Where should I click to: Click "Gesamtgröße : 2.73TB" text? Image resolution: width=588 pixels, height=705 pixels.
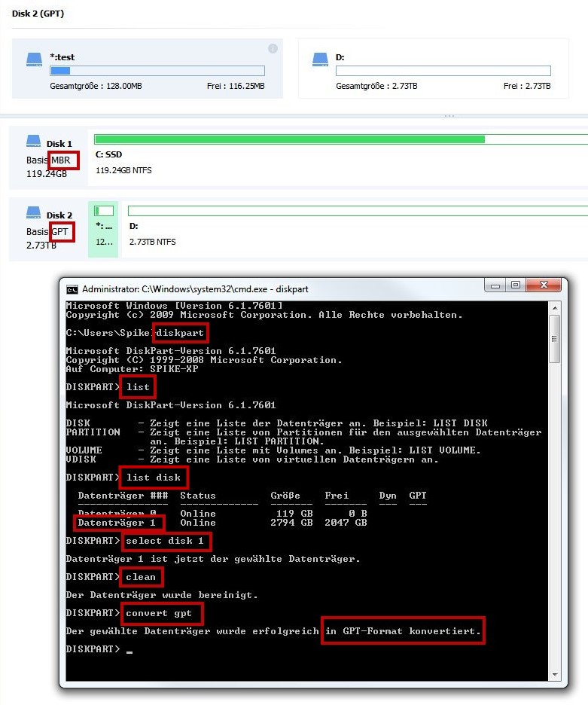(x=376, y=86)
